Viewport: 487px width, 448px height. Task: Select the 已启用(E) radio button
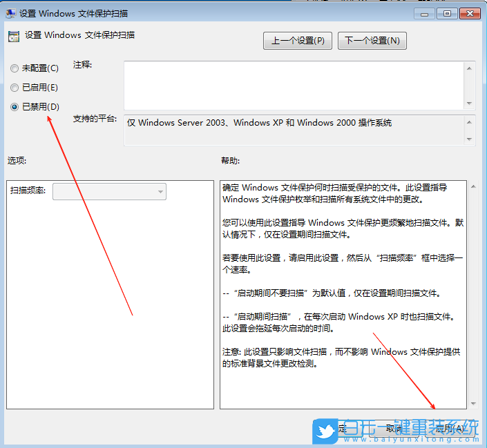pos(15,88)
